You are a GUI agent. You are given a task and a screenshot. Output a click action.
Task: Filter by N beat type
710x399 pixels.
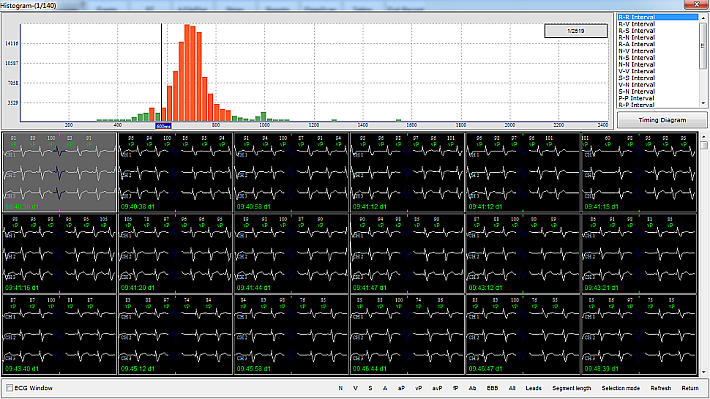[x=341, y=388]
